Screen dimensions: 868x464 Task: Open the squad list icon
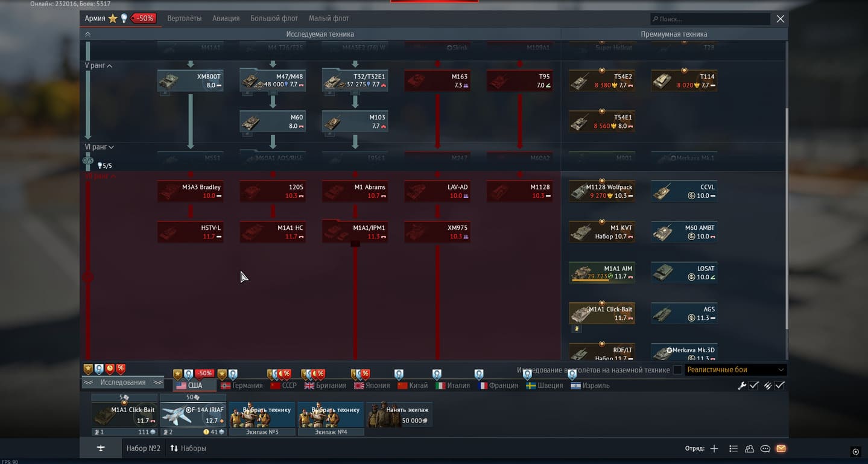pyautogui.click(x=733, y=448)
